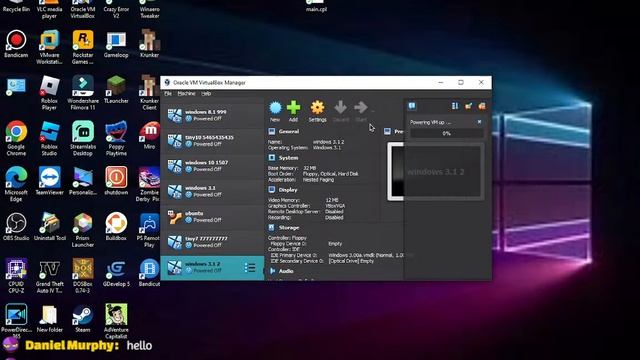Click the Steam desktop icon
Image resolution: width=640 pixels, height=360 pixels.
(x=83, y=318)
